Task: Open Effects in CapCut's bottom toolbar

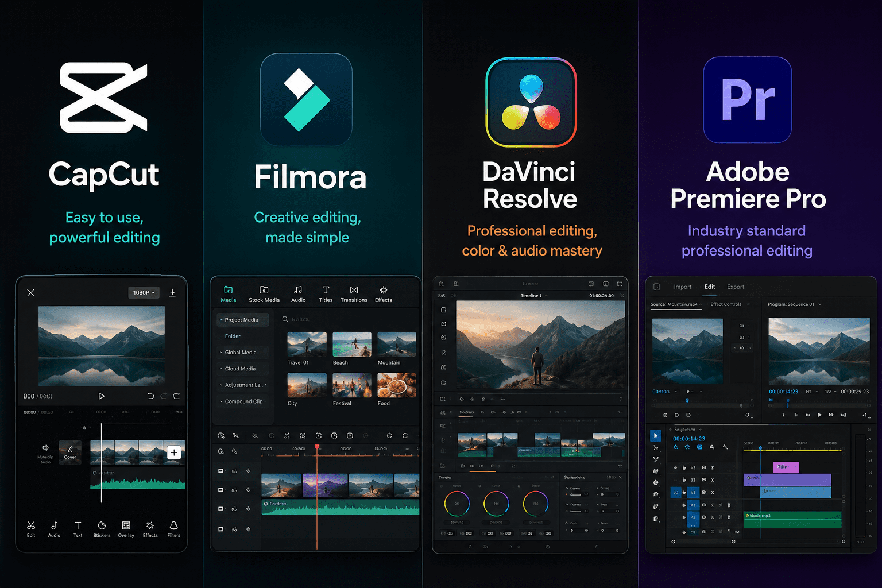Action: 150,529
